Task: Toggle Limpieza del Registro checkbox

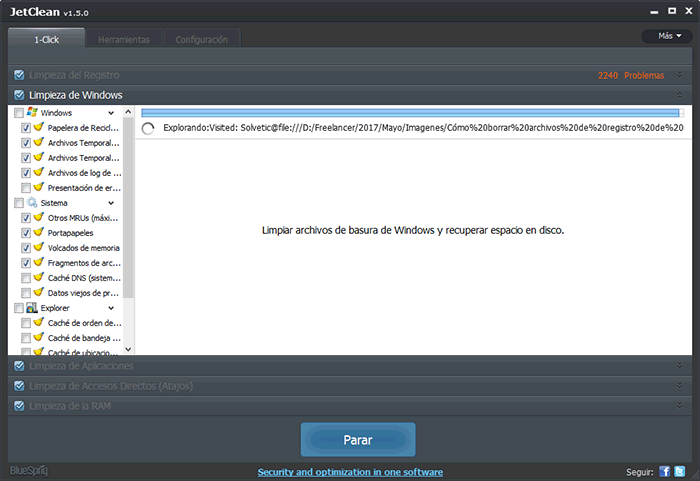Action: 19,75
